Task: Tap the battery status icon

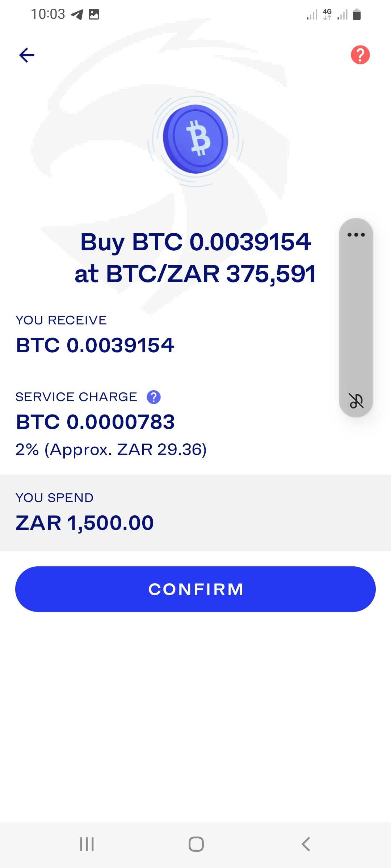Action: tap(357, 14)
